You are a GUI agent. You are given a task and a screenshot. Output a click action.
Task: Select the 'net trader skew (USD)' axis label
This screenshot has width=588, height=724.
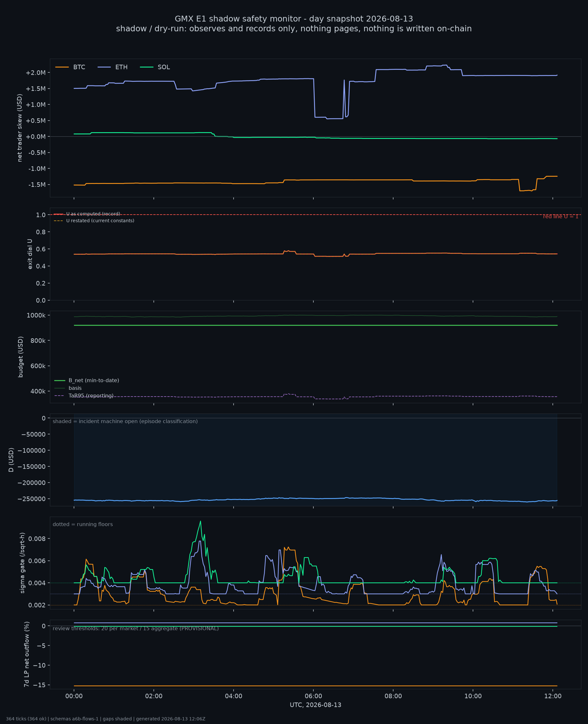(x=20, y=128)
